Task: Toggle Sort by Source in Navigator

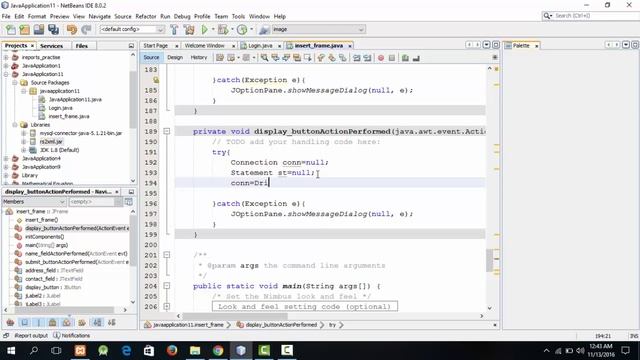Action: [111, 322]
